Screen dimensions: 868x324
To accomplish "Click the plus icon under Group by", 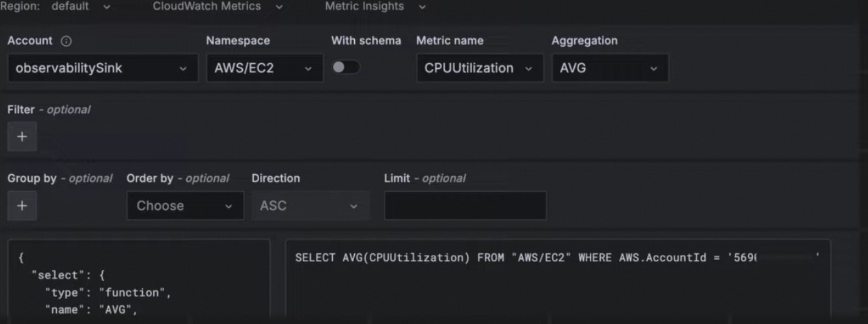I will [x=22, y=206].
